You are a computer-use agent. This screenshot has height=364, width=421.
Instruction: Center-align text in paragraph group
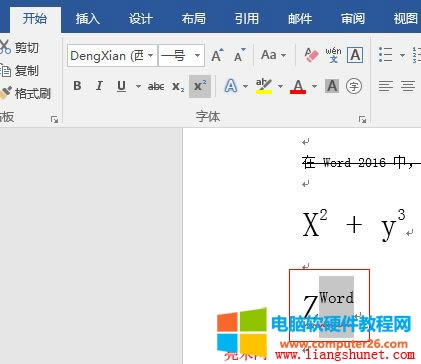coord(408,86)
